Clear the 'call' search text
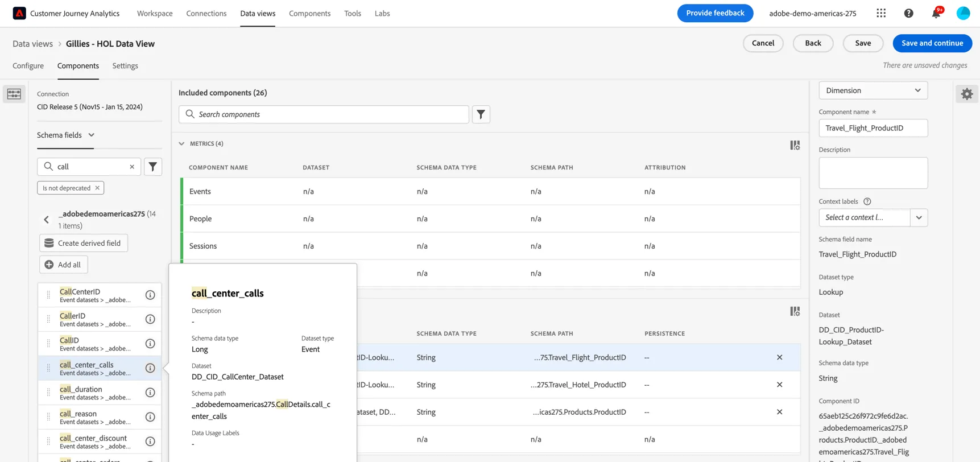The width and height of the screenshot is (980, 462). click(132, 167)
